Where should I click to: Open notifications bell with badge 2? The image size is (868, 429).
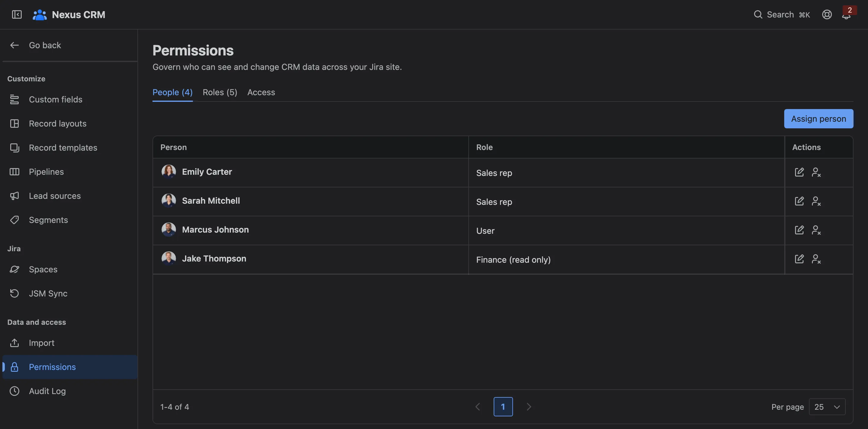[x=846, y=14]
